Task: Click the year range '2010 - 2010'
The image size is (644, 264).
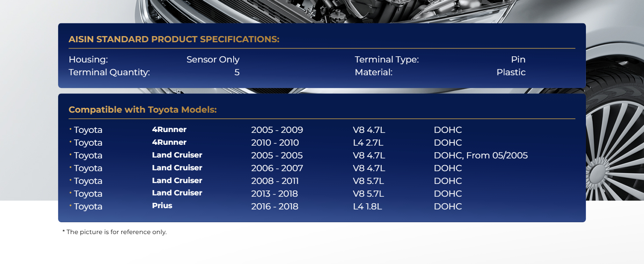Action: [x=275, y=143]
